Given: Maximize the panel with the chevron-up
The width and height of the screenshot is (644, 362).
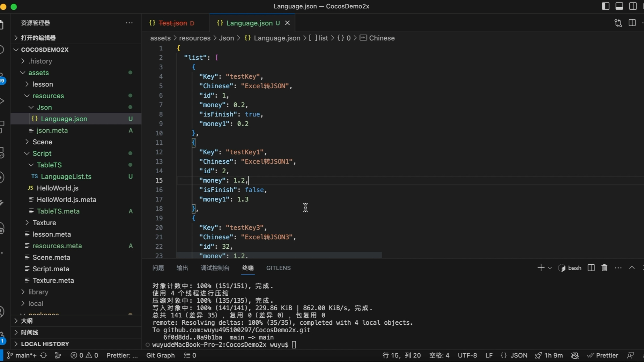Looking at the screenshot, I should click(x=632, y=268).
